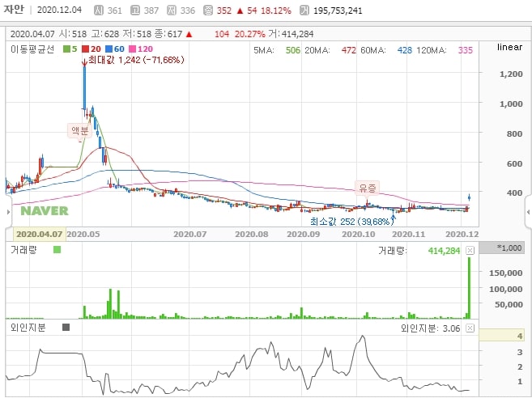Screen dimensions: 532x398
Task: Select the 2020.04.07 highlighted date label
Action: [40, 235]
